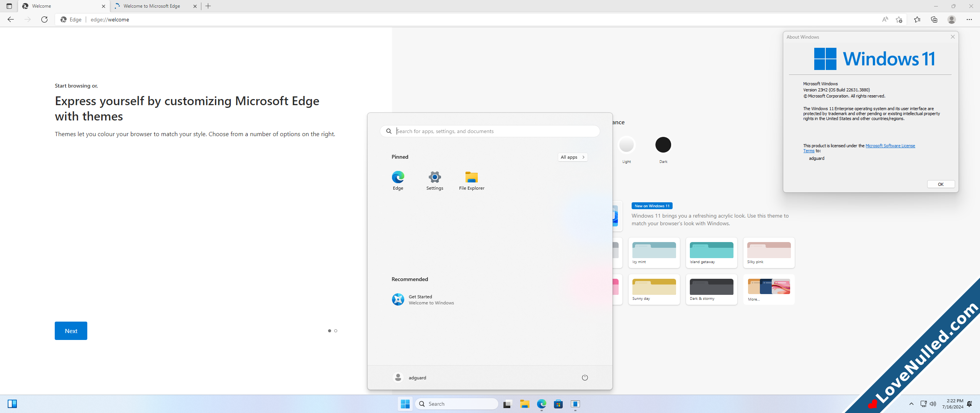Choose the Silky pink theme

(769, 253)
